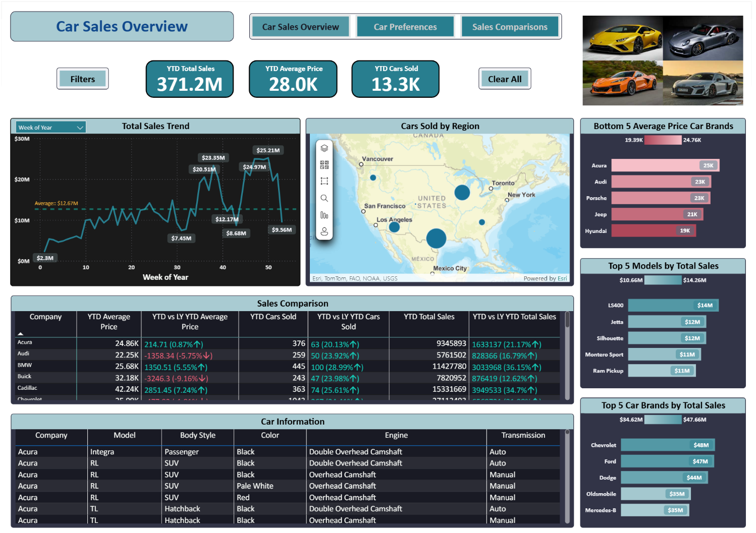Screen dimensions: 756x533
Task: Select the Ford bar in Top 5 Brands
Action: point(667,461)
